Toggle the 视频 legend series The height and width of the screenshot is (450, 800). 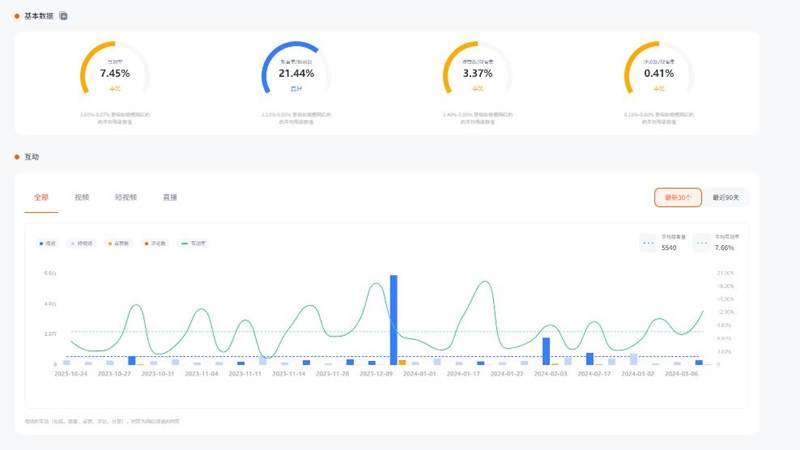[x=48, y=243]
